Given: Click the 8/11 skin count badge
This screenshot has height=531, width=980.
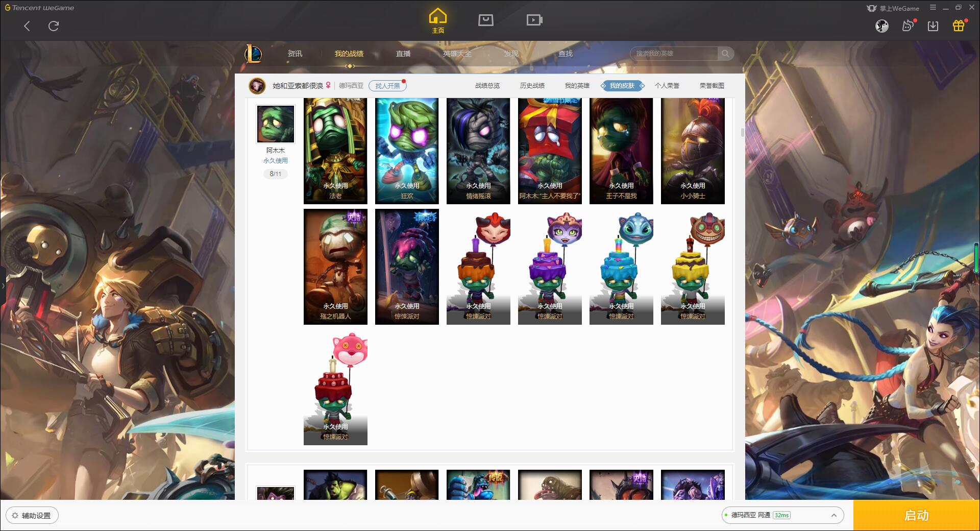Looking at the screenshot, I should pyautogui.click(x=276, y=174).
